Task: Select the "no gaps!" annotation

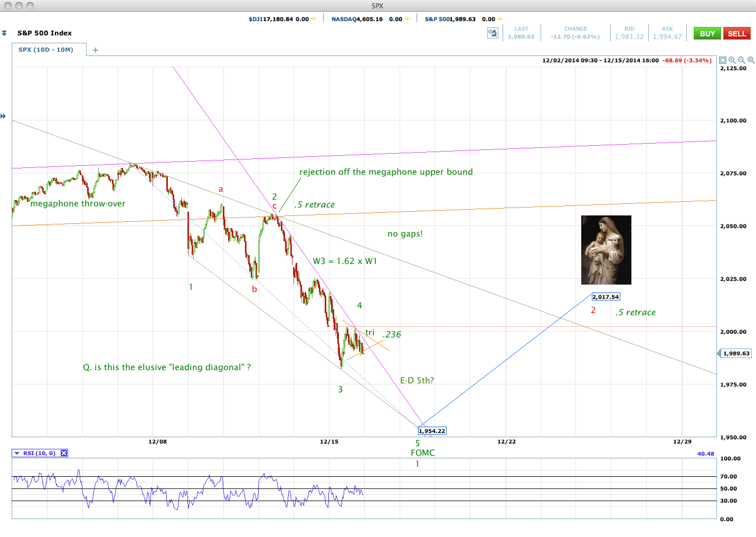Action: pyautogui.click(x=405, y=234)
